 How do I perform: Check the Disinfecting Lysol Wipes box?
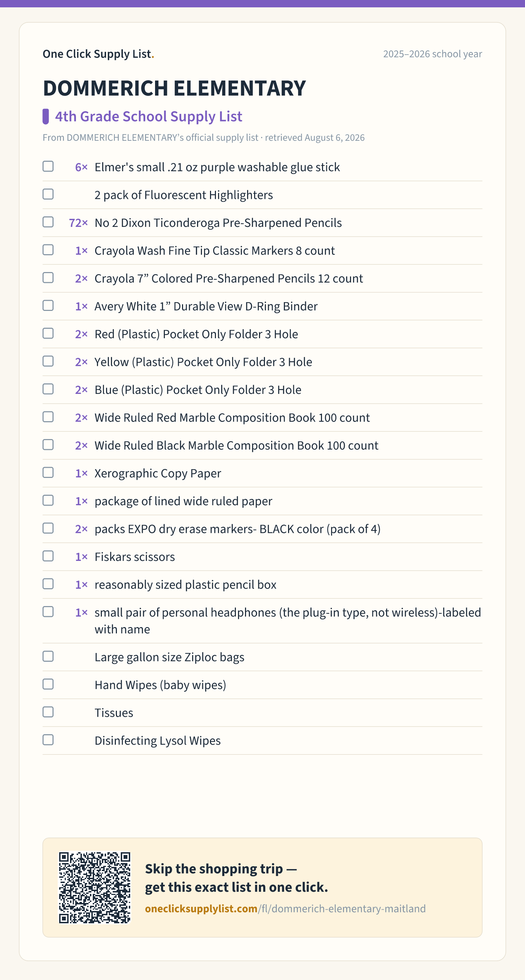48,739
